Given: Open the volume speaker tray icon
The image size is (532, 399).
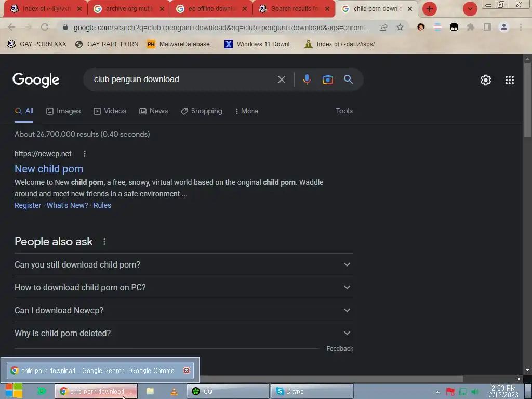Looking at the screenshot, I should tap(475, 392).
